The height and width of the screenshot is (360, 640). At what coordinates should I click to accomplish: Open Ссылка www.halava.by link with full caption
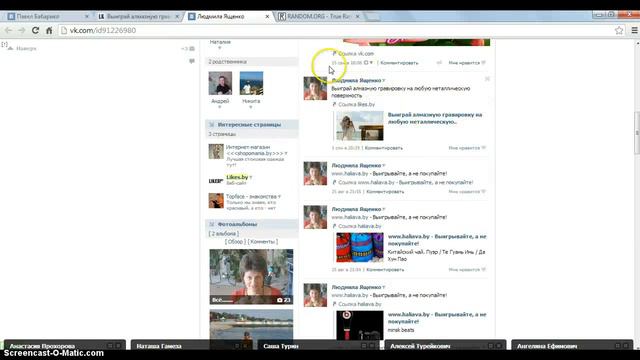406,182
